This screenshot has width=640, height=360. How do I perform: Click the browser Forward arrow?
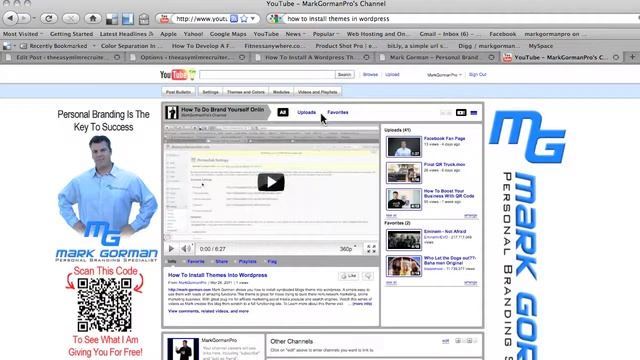pyautogui.click(x=24, y=18)
